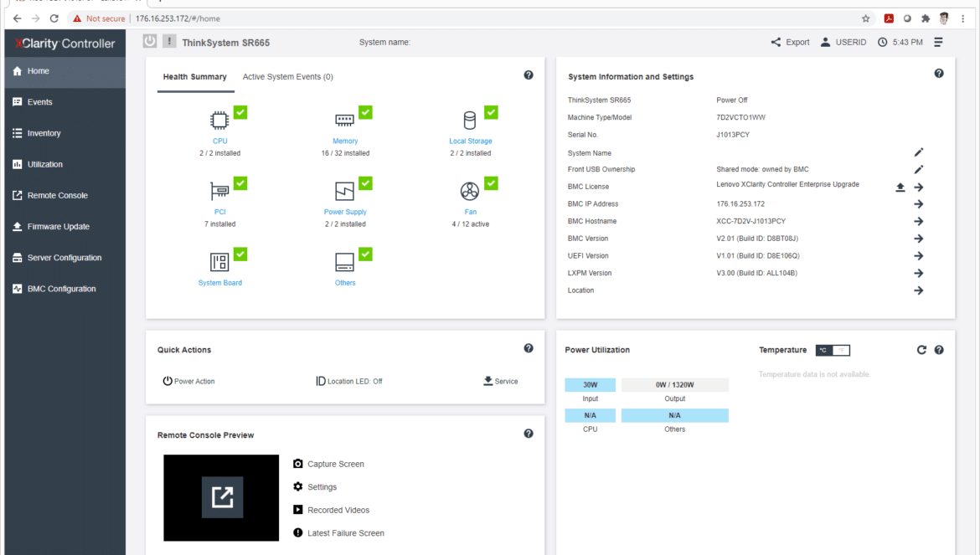Click Power Action in Quick Actions
This screenshot has height=555, width=980.
(188, 382)
